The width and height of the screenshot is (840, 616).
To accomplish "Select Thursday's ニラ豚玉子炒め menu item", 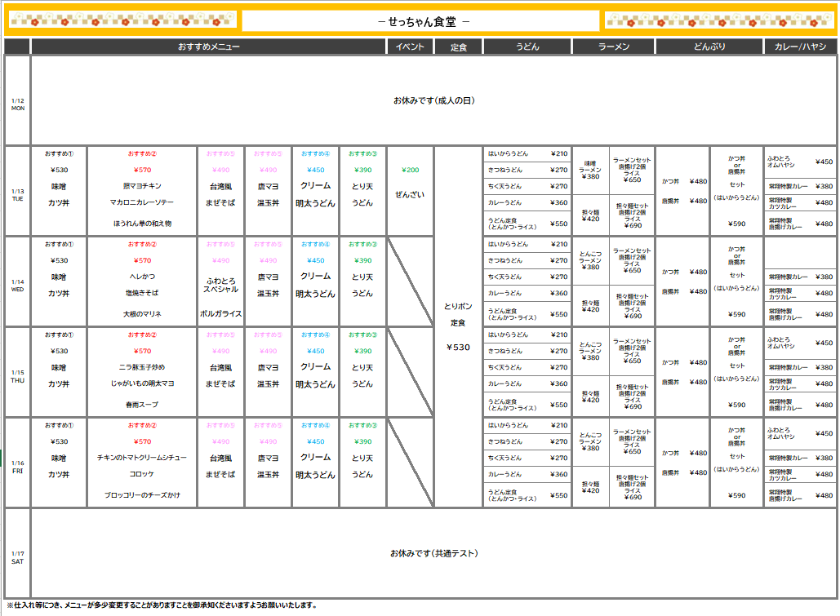I will click(x=142, y=367).
